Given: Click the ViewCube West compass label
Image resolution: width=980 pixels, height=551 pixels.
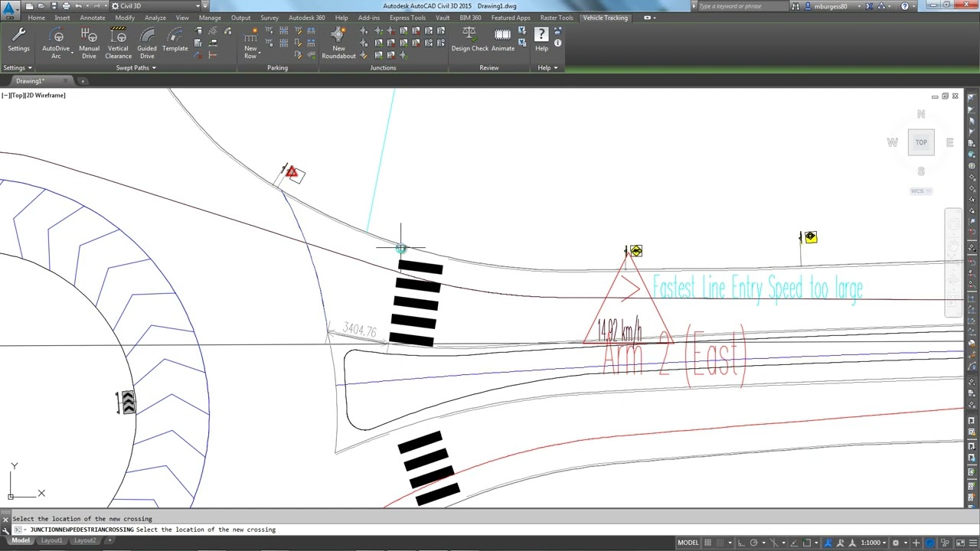Looking at the screenshot, I should (x=892, y=142).
